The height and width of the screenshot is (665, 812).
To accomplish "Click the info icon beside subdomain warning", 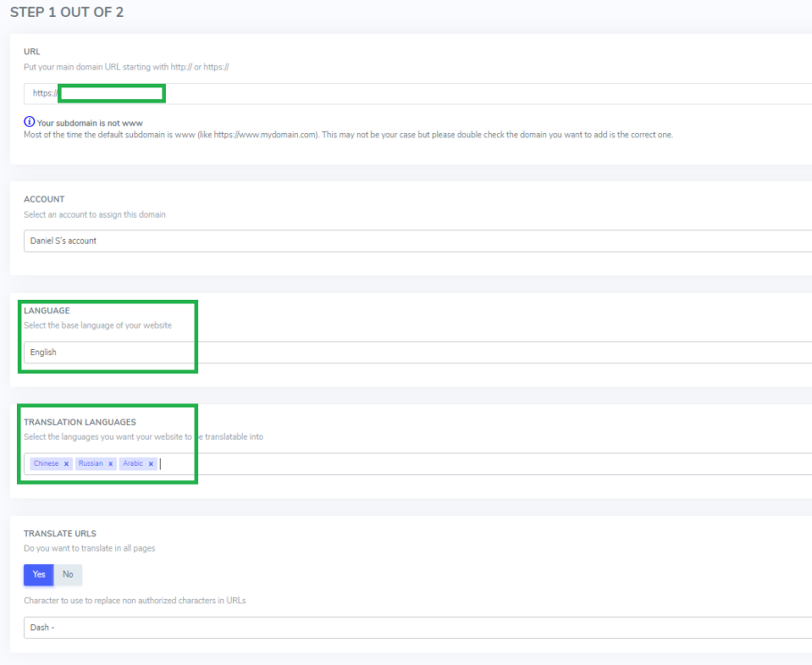I will (x=29, y=121).
